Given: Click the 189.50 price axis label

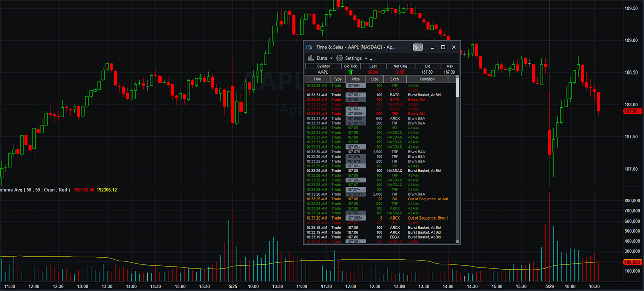Looking at the screenshot, I should click(631, 8).
